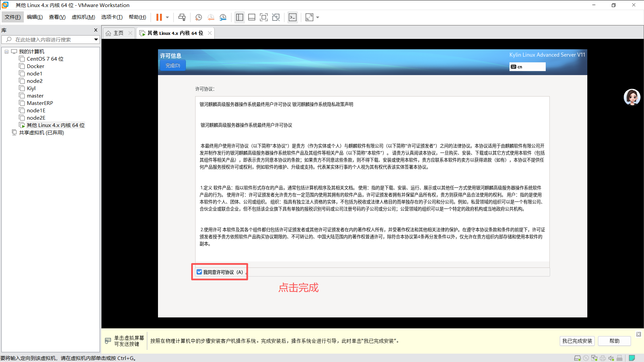Select the CentOS 7 64 位 virtual machine
Screen dimensions: 644x362
(x=45, y=59)
